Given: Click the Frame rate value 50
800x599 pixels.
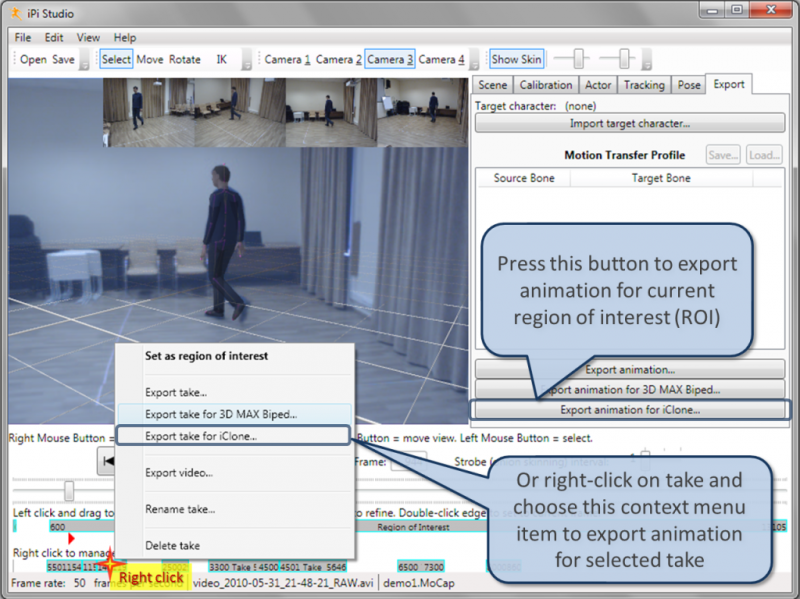Looking at the screenshot, I should [80, 583].
